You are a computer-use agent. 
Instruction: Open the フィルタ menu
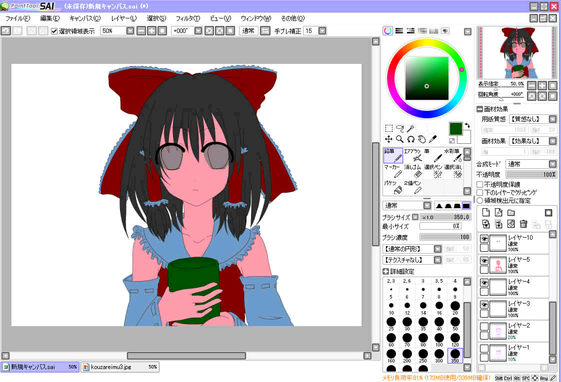pos(187,19)
